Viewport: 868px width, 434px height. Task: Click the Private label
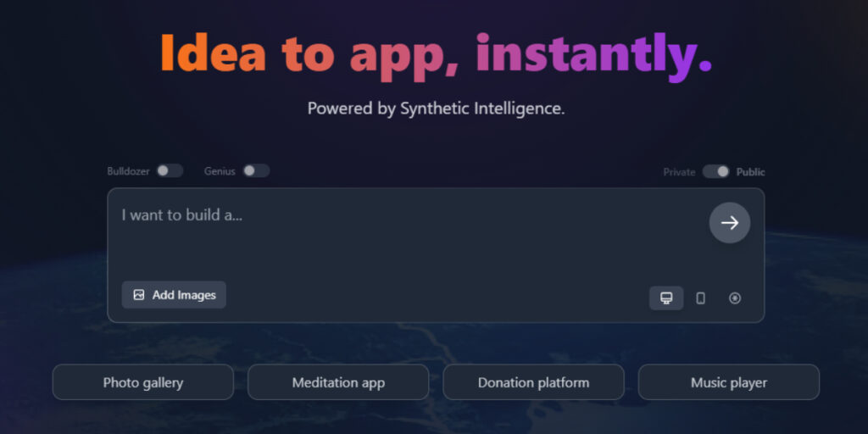click(679, 172)
